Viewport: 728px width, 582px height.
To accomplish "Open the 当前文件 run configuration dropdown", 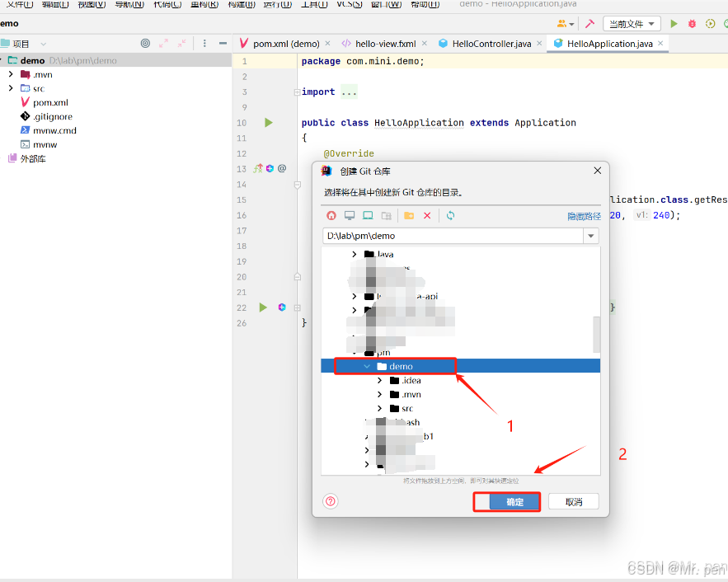I will tap(632, 24).
